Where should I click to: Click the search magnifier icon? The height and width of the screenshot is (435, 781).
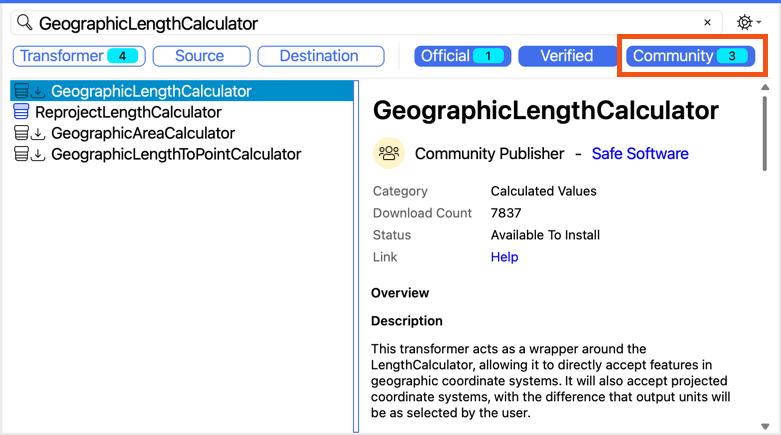(x=24, y=22)
